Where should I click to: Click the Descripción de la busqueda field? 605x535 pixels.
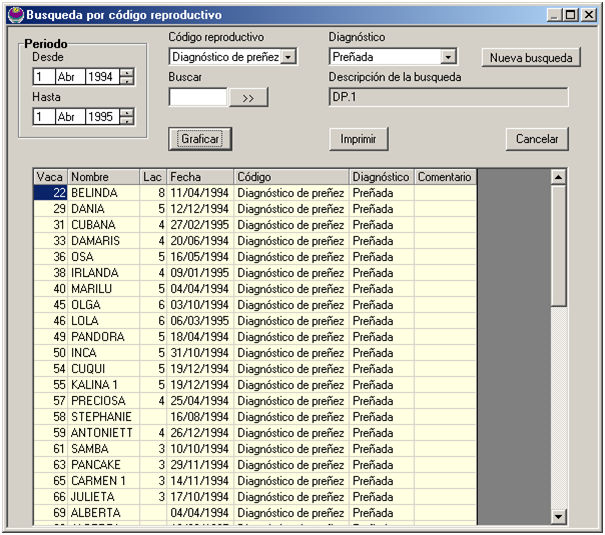pos(448,97)
